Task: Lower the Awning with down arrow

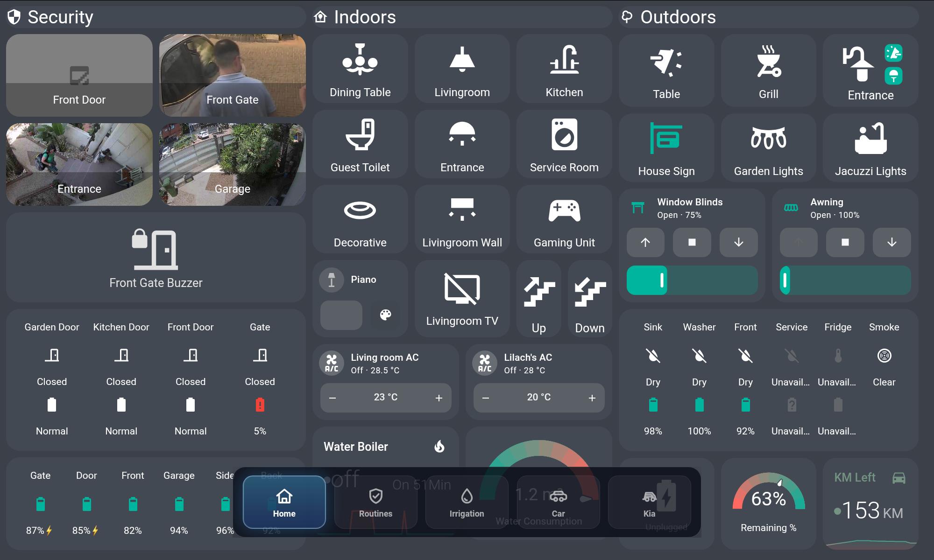Action: coord(892,242)
